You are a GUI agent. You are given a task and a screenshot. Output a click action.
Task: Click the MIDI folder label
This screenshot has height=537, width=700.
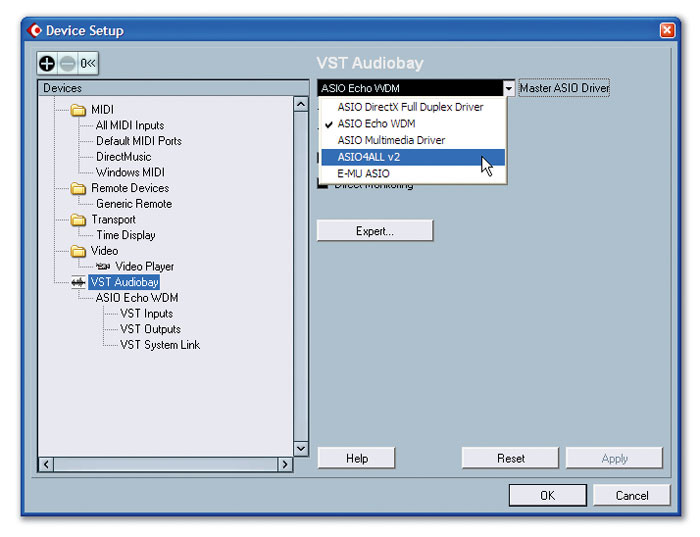coord(102,110)
